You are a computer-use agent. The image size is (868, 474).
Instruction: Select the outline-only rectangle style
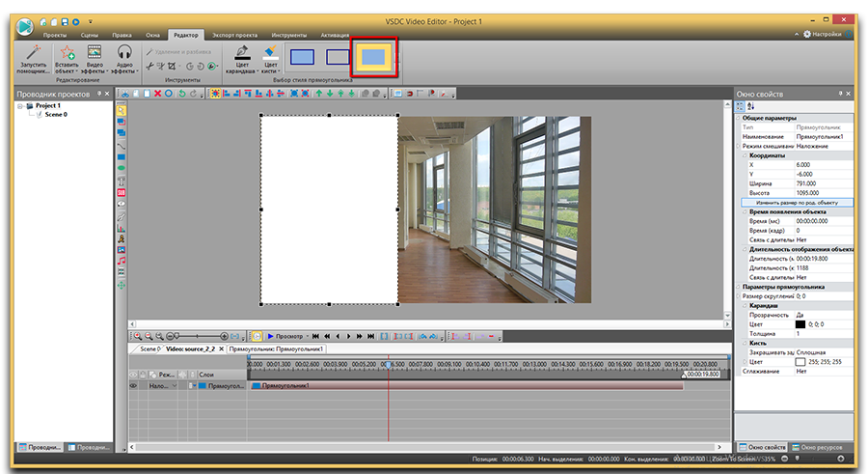click(338, 57)
